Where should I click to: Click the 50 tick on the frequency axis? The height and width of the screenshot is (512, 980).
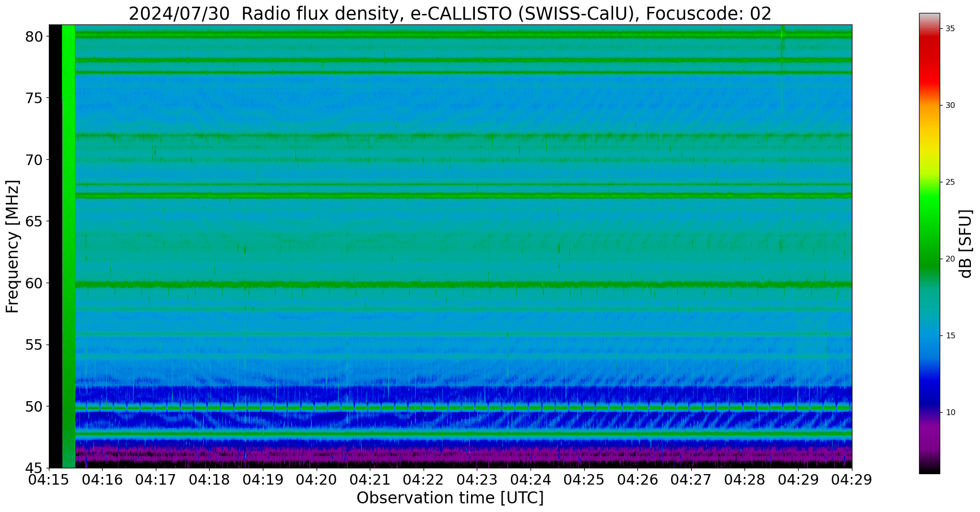tap(34, 406)
